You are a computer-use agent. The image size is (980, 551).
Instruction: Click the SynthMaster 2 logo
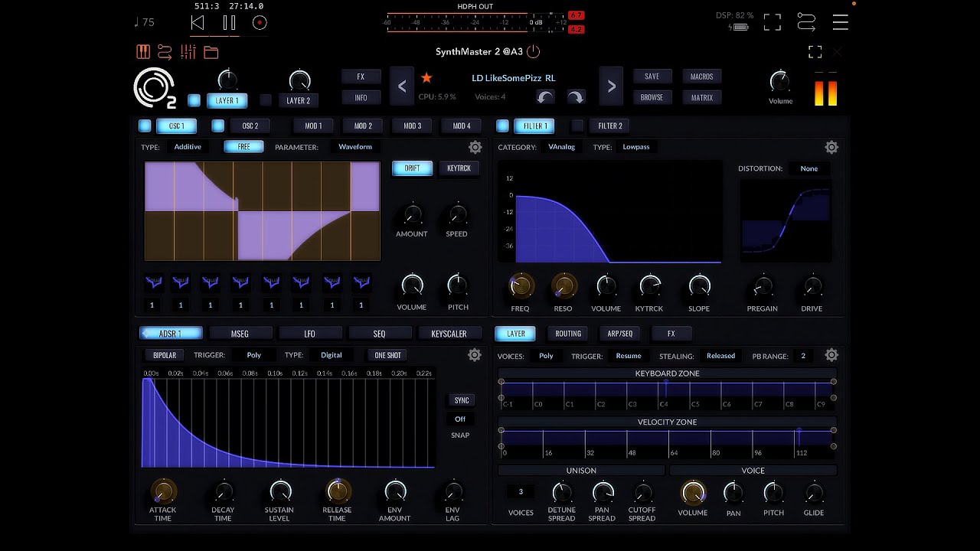click(x=154, y=88)
